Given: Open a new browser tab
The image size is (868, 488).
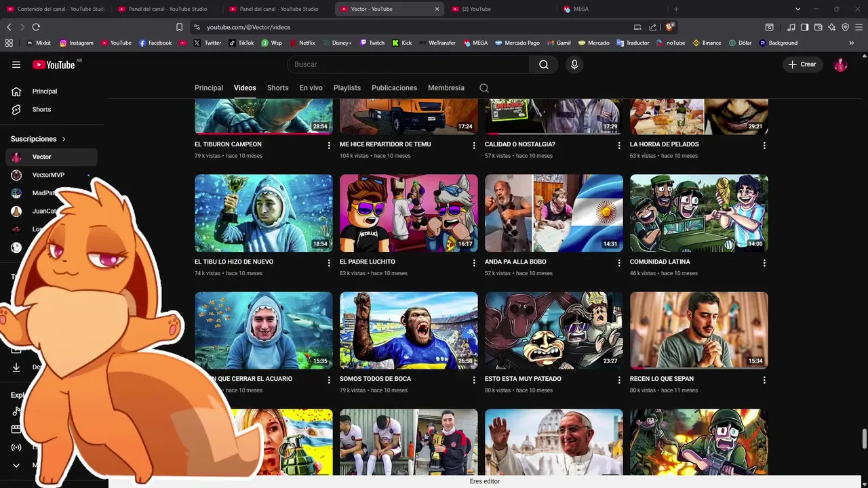Looking at the screenshot, I should coord(676,9).
